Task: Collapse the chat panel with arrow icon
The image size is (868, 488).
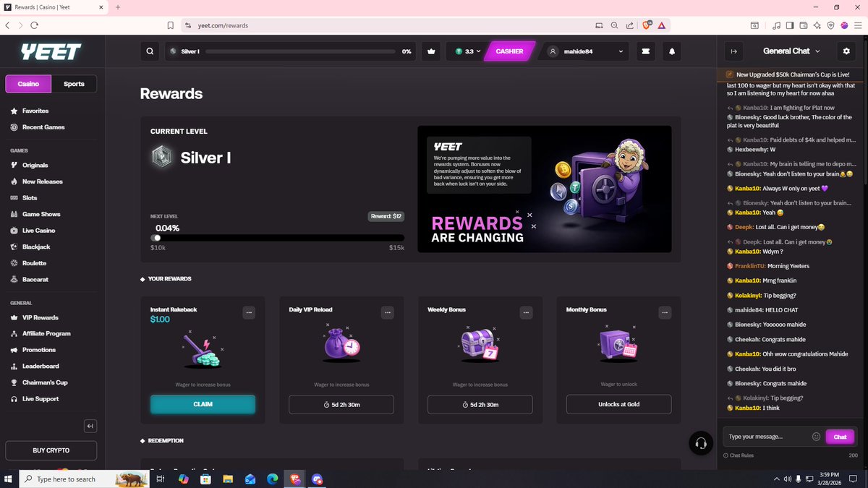Action: pos(733,51)
